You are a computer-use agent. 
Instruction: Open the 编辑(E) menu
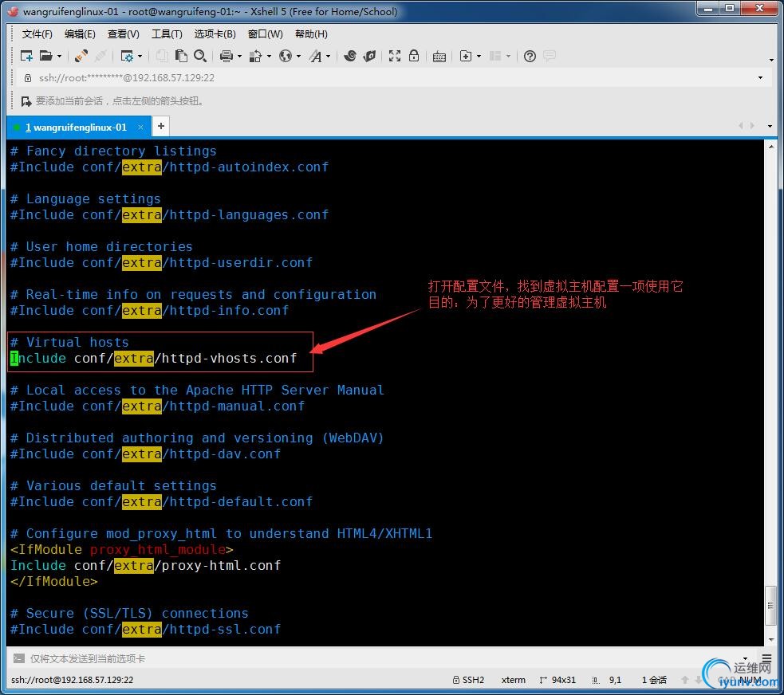[80, 34]
